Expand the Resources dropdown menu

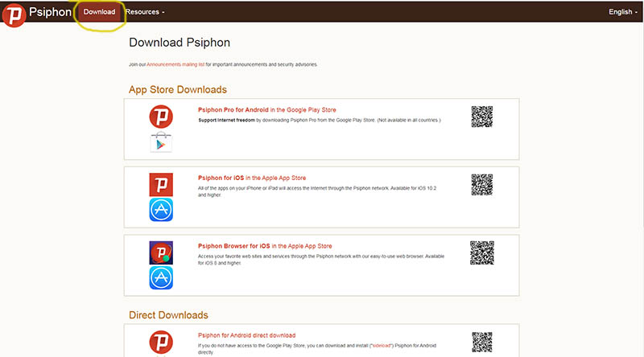[x=145, y=12]
